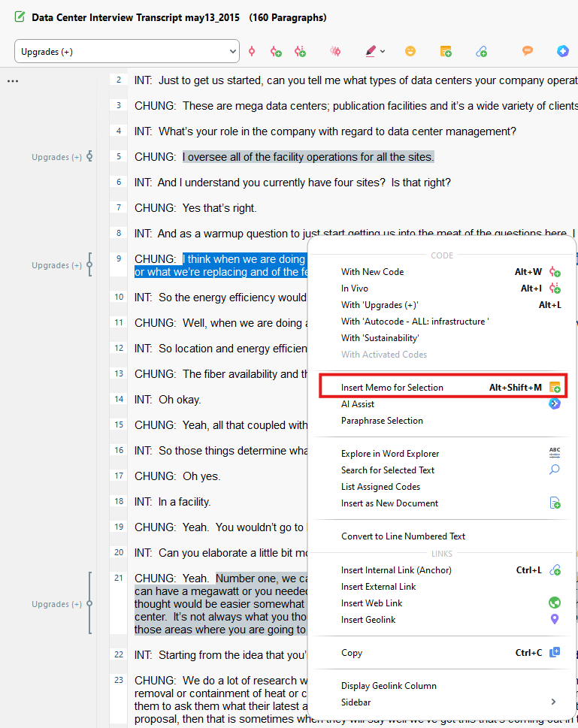578x728 pixels.
Task: Click the web link globe icon
Action: (x=555, y=603)
